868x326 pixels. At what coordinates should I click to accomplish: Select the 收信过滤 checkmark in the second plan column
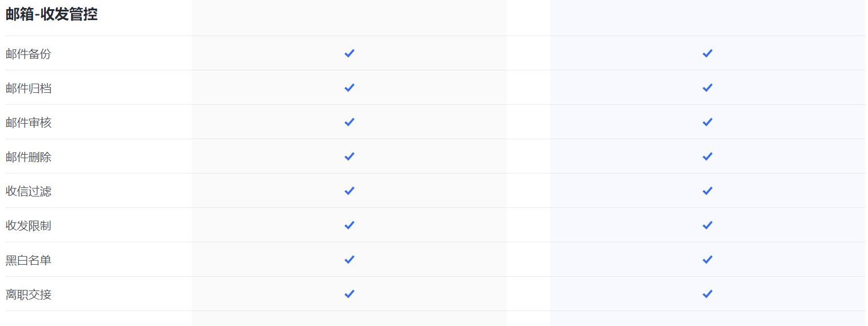click(x=708, y=191)
